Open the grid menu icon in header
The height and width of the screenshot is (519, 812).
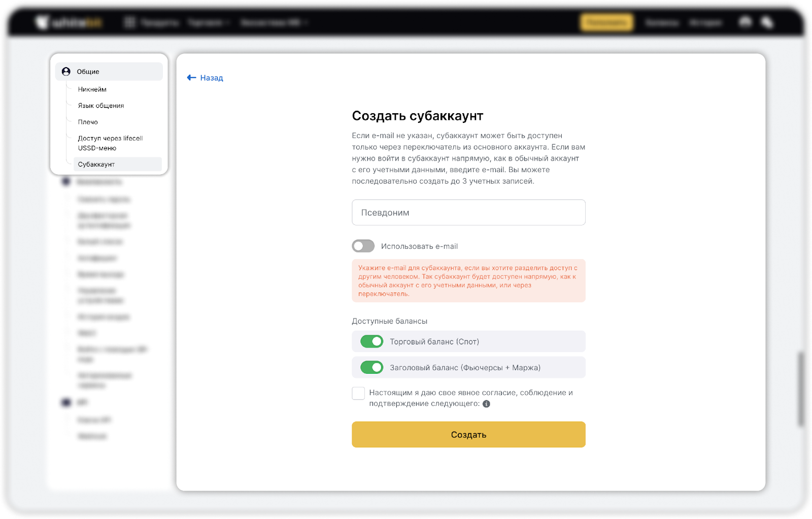(x=130, y=22)
